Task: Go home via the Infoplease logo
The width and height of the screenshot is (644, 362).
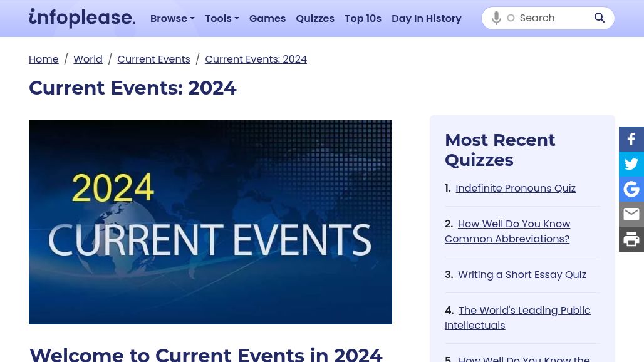Action: click(81, 18)
